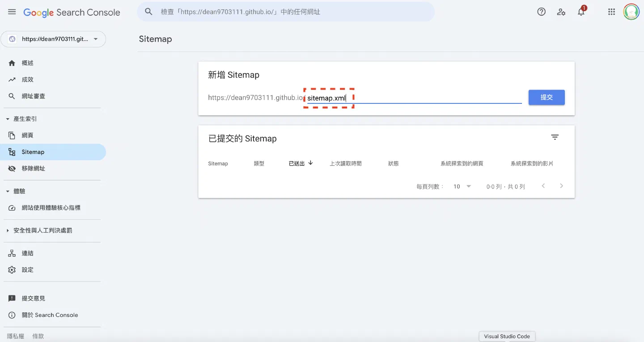Open the Google apps grid

pyautogui.click(x=612, y=12)
